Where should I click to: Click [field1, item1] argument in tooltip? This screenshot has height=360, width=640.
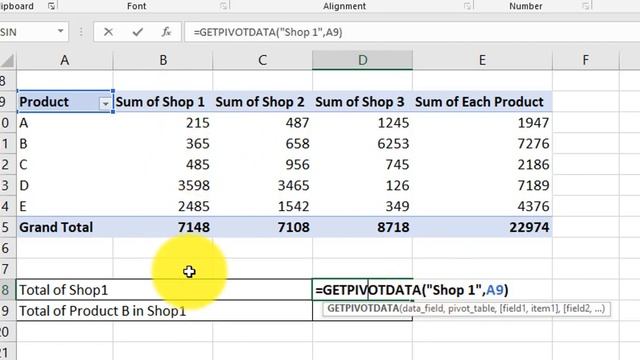click(x=529, y=309)
